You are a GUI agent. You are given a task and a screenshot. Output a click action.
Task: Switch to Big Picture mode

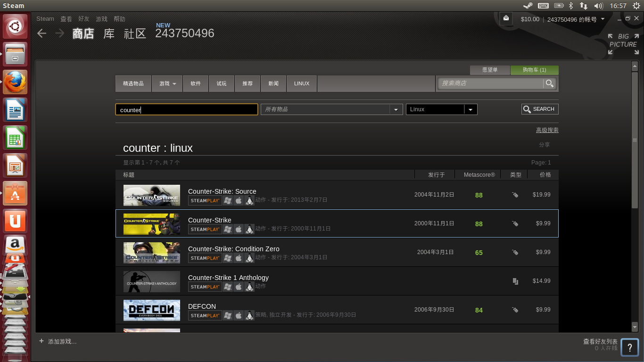pyautogui.click(x=622, y=44)
